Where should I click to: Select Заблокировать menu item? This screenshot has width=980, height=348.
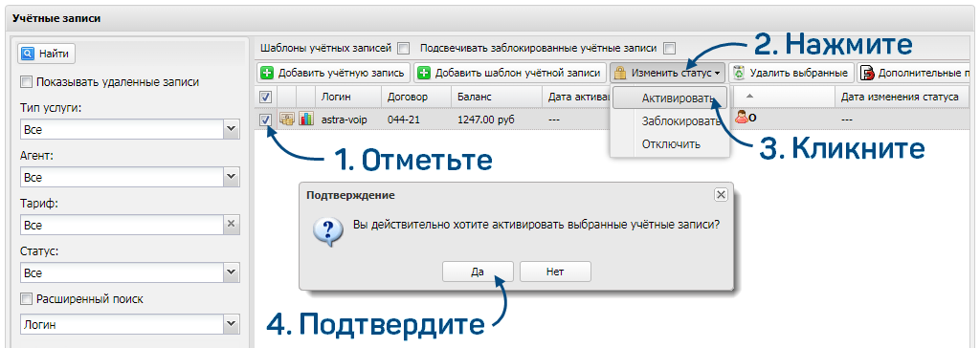(670, 121)
